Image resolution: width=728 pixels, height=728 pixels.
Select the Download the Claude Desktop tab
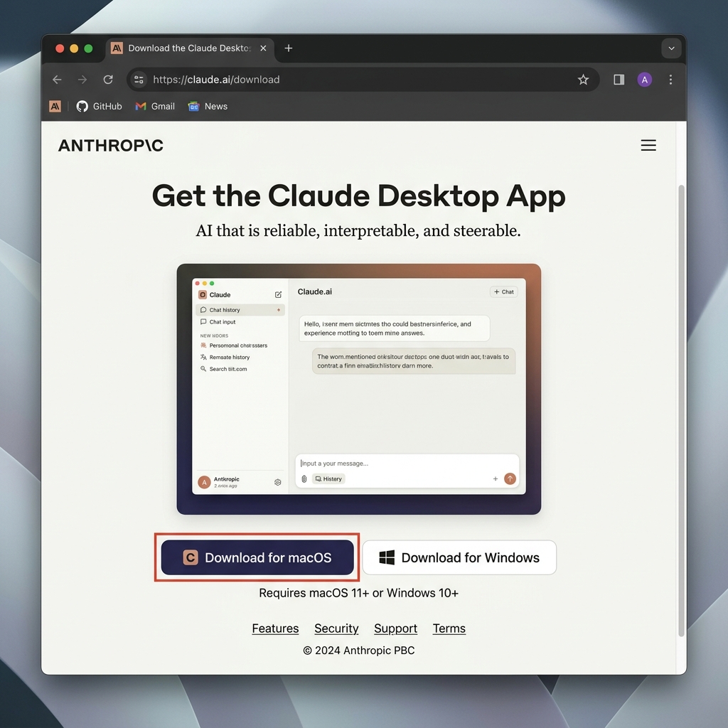pos(189,48)
